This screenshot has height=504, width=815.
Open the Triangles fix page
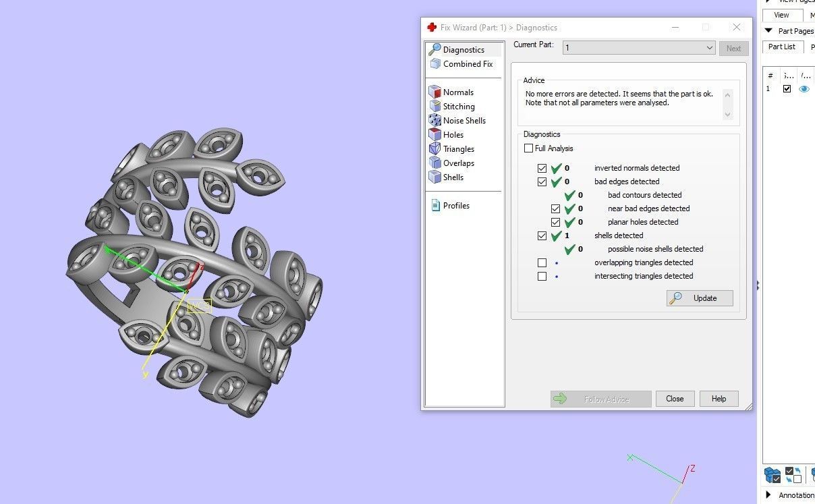(452, 149)
